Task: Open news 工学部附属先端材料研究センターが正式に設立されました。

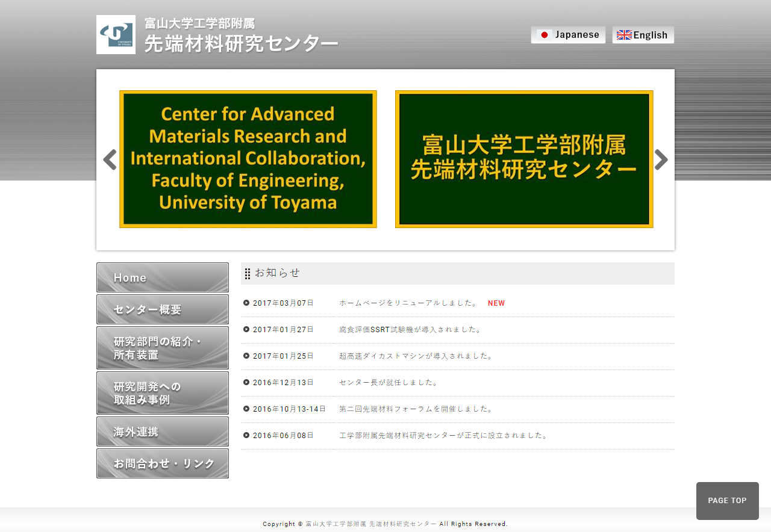Action: (x=444, y=436)
